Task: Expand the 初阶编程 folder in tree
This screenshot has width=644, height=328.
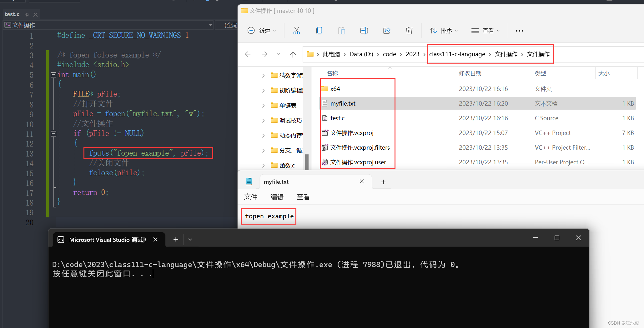Action: tap(263, 91)
